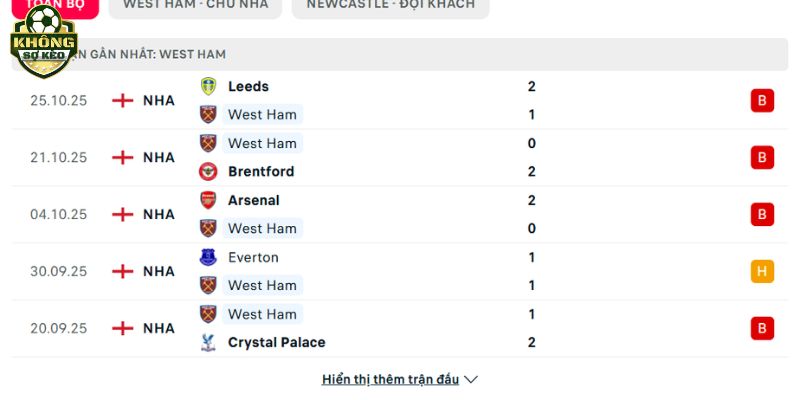This screenshot has width=800, height=400.
Task: Click the Crystal Palace team name
Action: point(276,342)
